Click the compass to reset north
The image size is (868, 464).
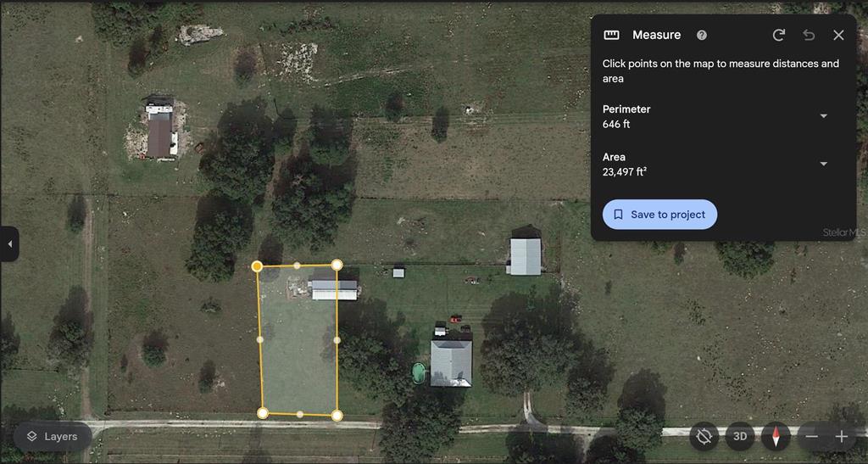click(776, 436)
